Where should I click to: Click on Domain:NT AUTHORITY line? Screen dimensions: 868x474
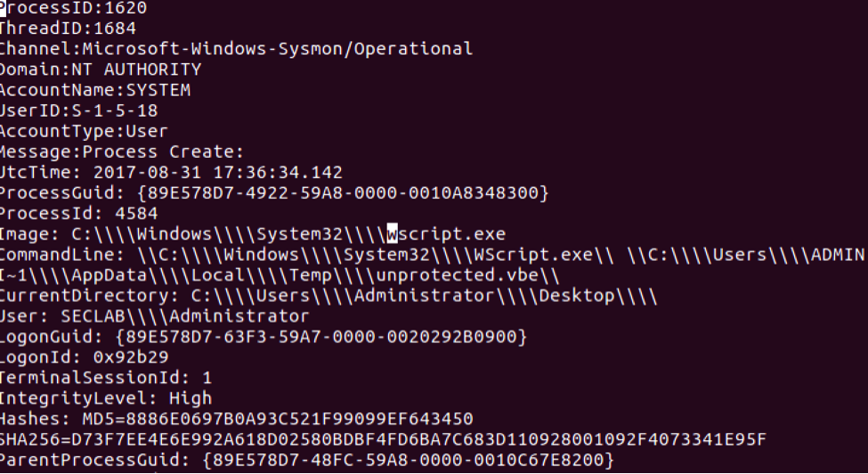tap(101, 69)
